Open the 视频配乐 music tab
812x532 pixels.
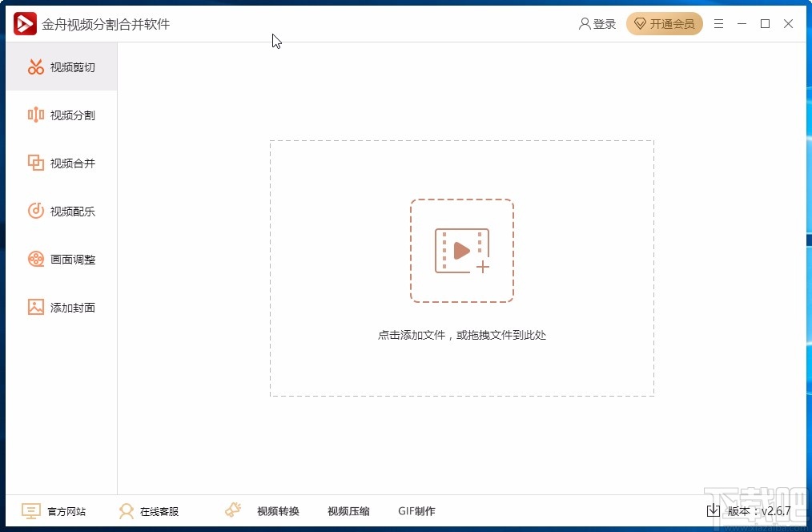[x=62, y=212]
